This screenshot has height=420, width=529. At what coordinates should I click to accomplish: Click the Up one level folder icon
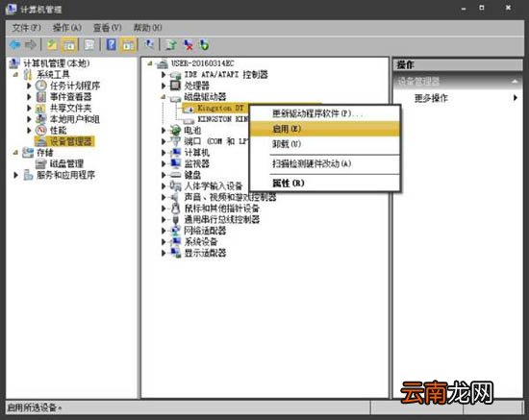(x=52, y=44)
